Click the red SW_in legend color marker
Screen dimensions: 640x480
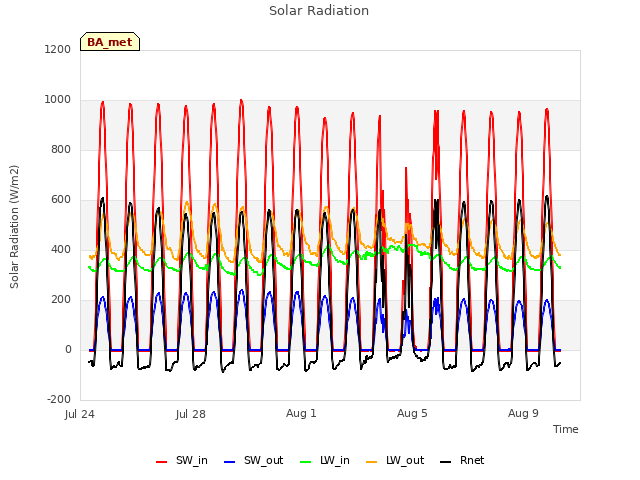(x=162, y=462)
